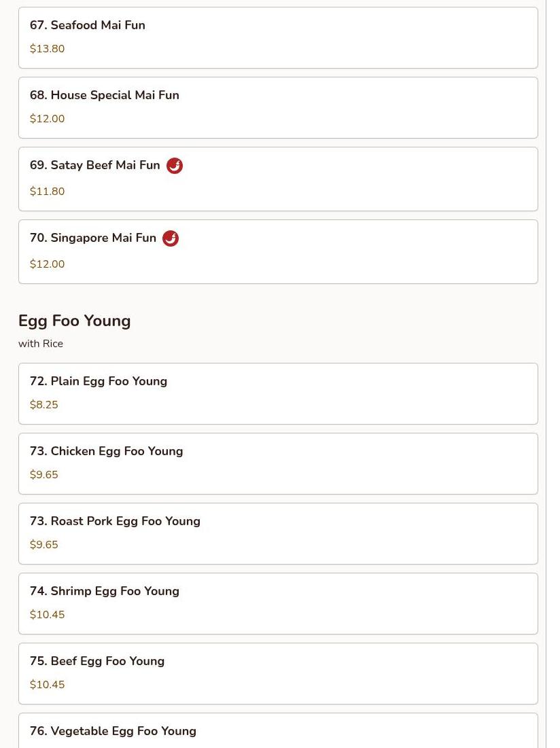The image size is (560, 748).
Task: Click $10.45 price under Shrimp Egg Foo Young
Action: (47, 615)
